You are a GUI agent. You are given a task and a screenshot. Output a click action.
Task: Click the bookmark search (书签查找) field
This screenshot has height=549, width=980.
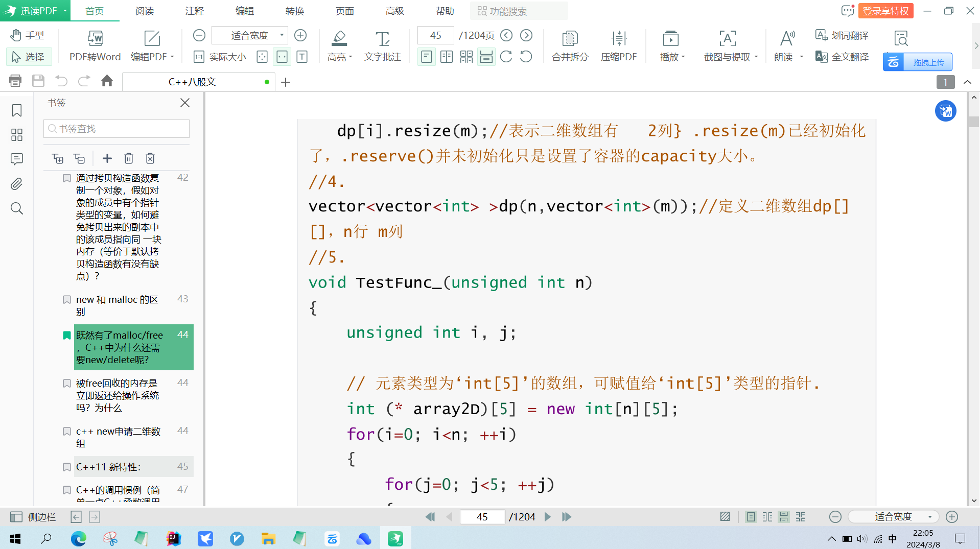click(116, 129)
